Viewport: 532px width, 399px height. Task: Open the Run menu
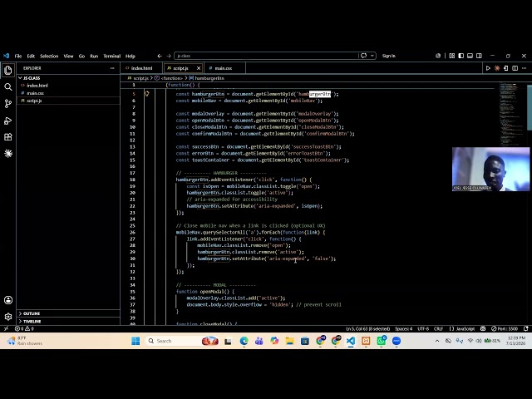pyautogui.click(x=94, y=56)
